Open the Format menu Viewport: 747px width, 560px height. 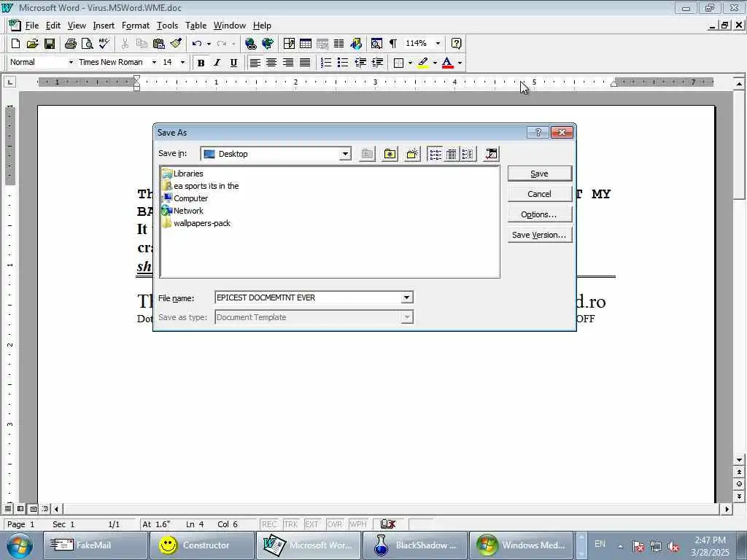click(x=135, y=26)
